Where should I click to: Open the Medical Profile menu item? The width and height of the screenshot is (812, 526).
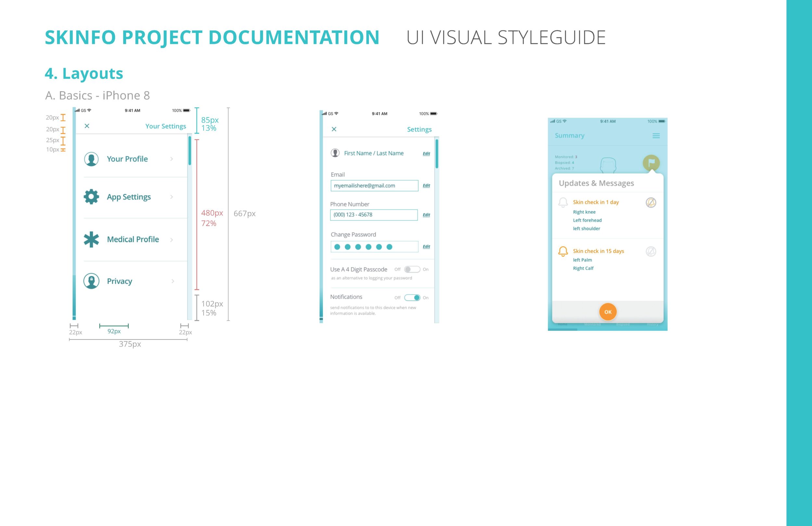135,240
